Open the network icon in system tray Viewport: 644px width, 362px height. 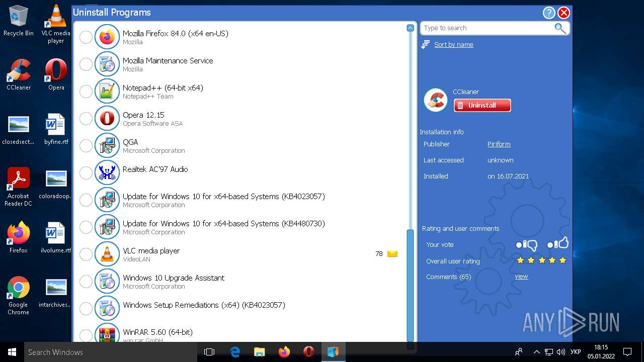coord(549,352)
